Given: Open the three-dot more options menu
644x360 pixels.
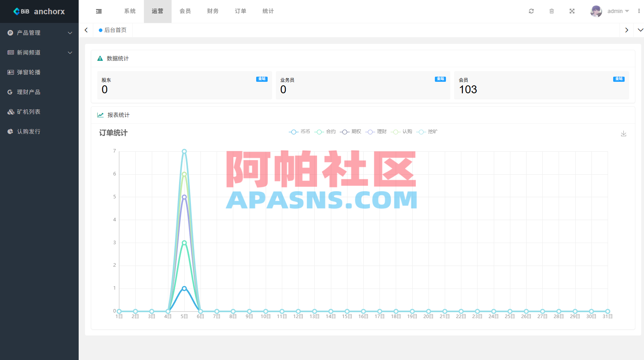Looking at the screenshot, I should tap(639, 11).
